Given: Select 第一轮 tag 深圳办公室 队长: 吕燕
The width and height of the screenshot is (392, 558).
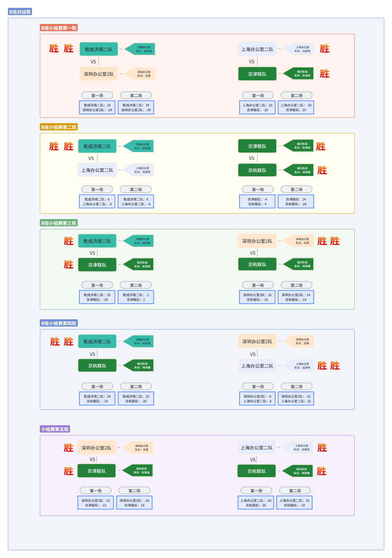Looking at the screenshot, I should click(140, 74).
